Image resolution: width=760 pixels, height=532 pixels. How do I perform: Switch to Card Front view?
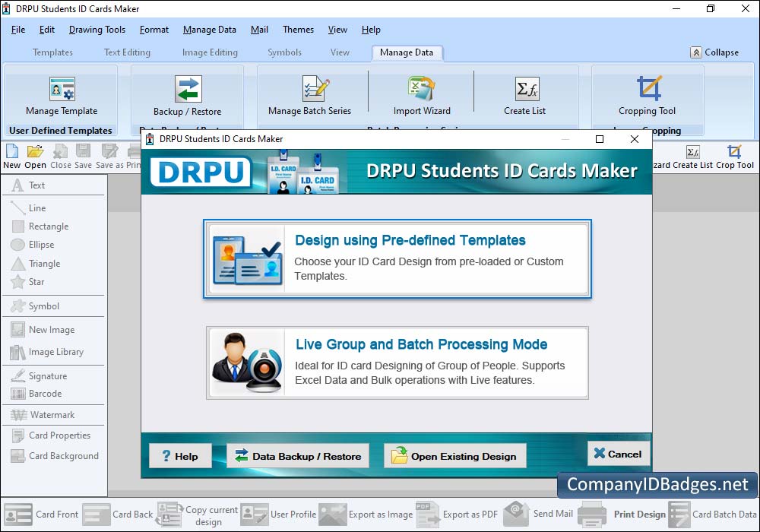pyautogui.click(x=41, y=514)
